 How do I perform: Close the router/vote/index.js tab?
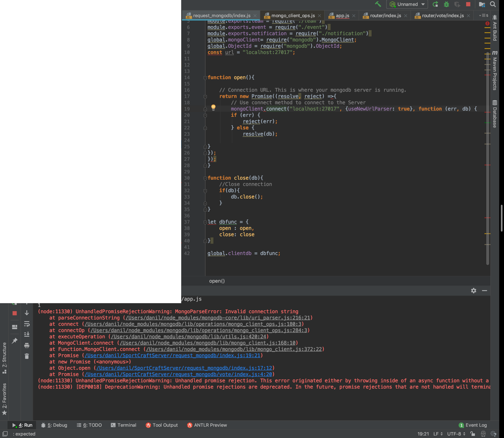[x=469, y=16]
